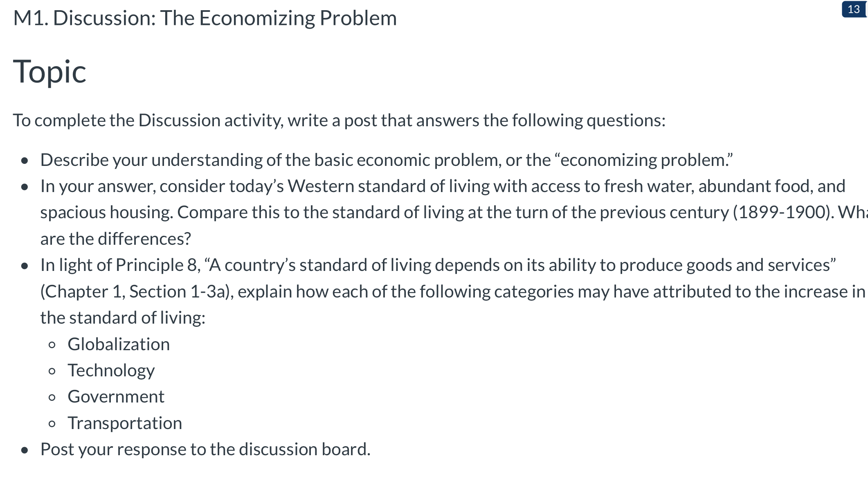Select the Technology list item
This screenshot has height=483, width=868.
click(x=111, y=371)
